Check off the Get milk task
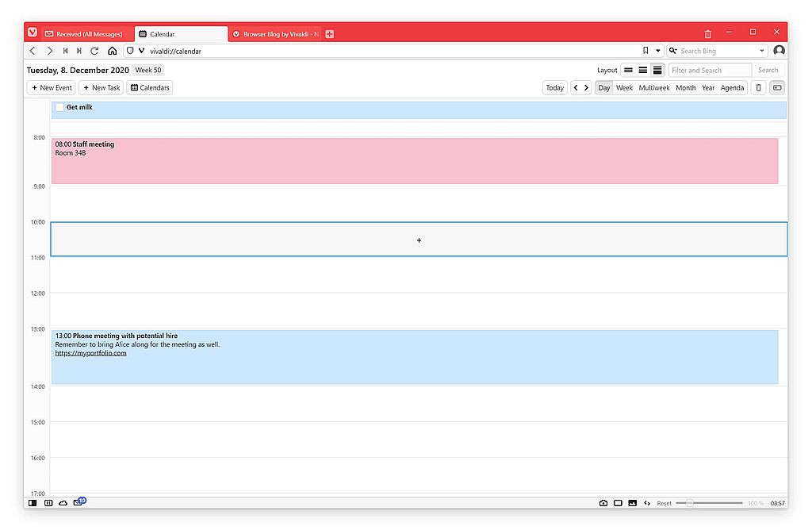Image resolution: width=812 pixels, height=530 pixels. point(59,107)
